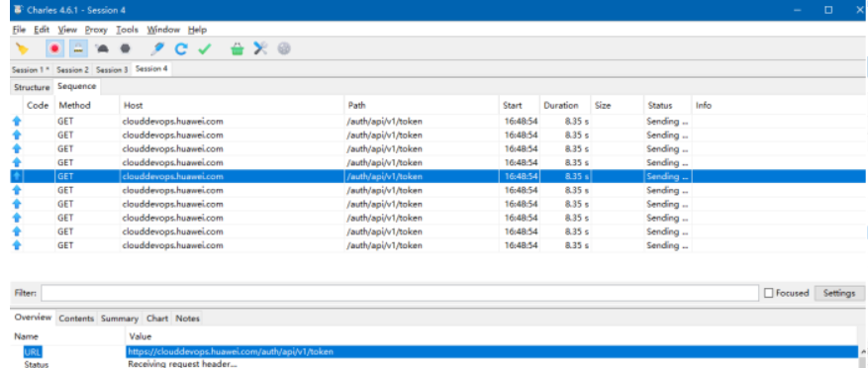Viewport: 868px width, 368px height.
Task: Open the Tools menu
Action: tap(127, 30)
